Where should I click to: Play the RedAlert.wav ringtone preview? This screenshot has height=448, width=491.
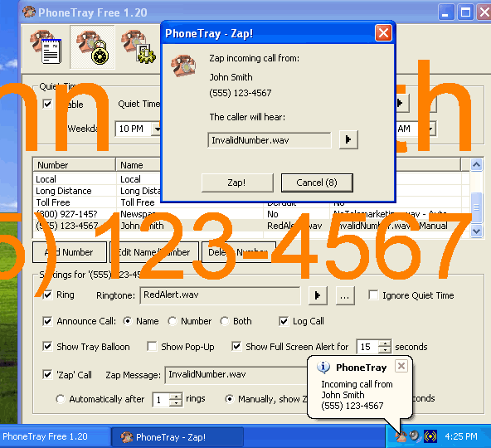point(318,295)
